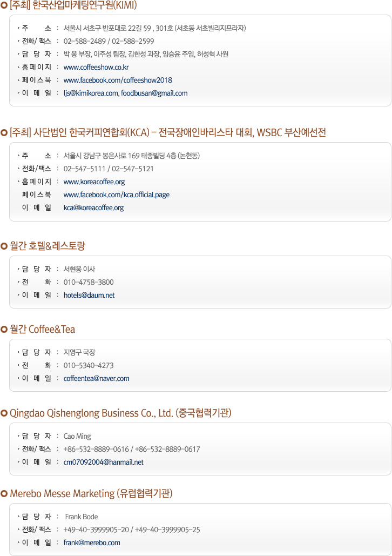Screen dimensions: 392x556
Task: Click the KIMI address in 서초구 반포대로
Action: (x=154, y=28)
